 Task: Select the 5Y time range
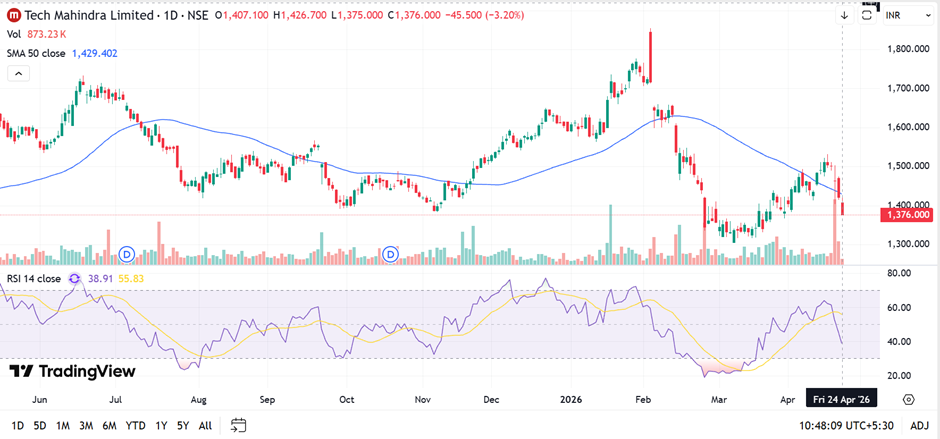[x=184, y=425]
